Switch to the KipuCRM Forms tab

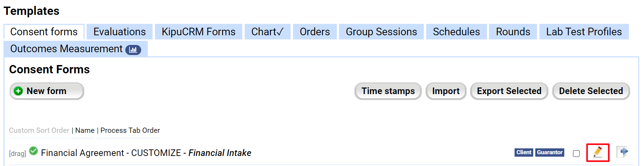[x=198, y=32]
